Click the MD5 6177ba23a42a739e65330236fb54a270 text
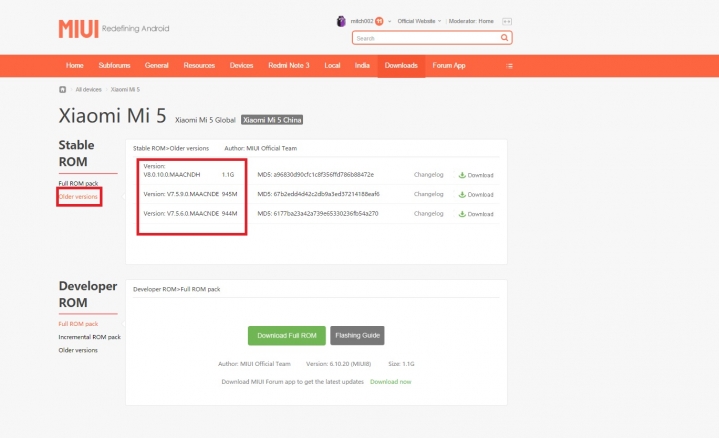Image resolution: width=719 pixels, height=438 pixels. coord(318,213)
